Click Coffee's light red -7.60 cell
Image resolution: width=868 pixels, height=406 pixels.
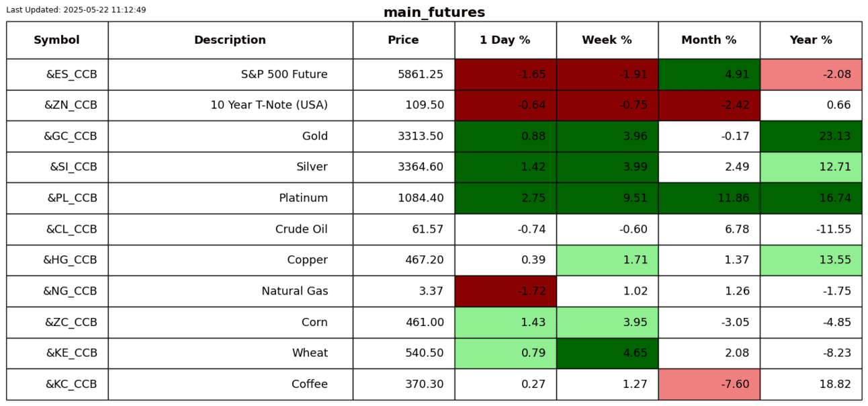[709, 384]
